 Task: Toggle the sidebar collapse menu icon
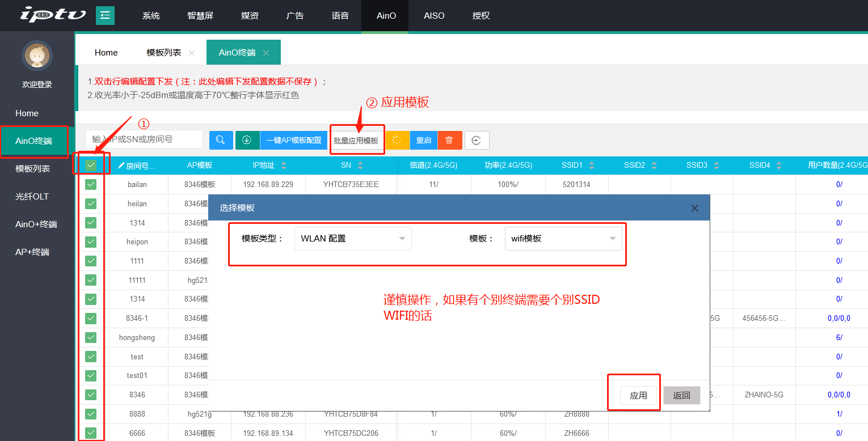(x=105, y=15)
